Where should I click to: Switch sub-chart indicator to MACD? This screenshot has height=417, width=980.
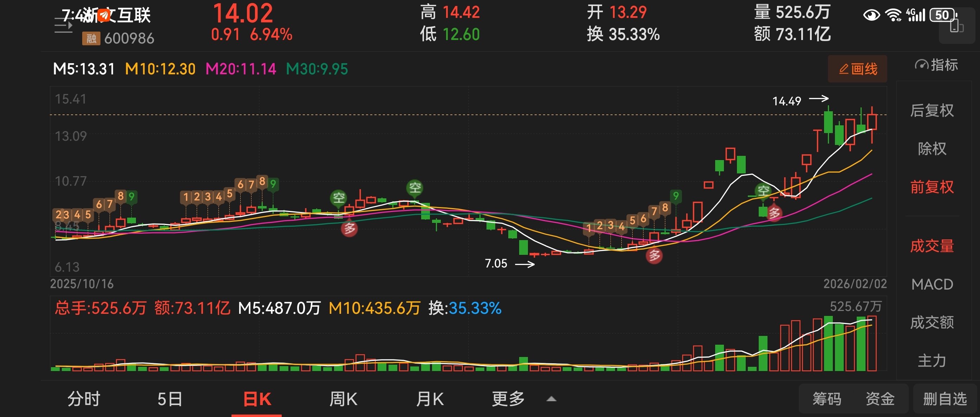pos(932,284)
